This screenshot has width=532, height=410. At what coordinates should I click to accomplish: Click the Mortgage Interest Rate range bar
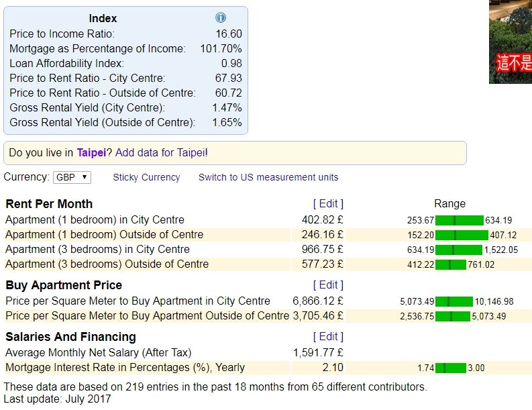coord(451,368)
